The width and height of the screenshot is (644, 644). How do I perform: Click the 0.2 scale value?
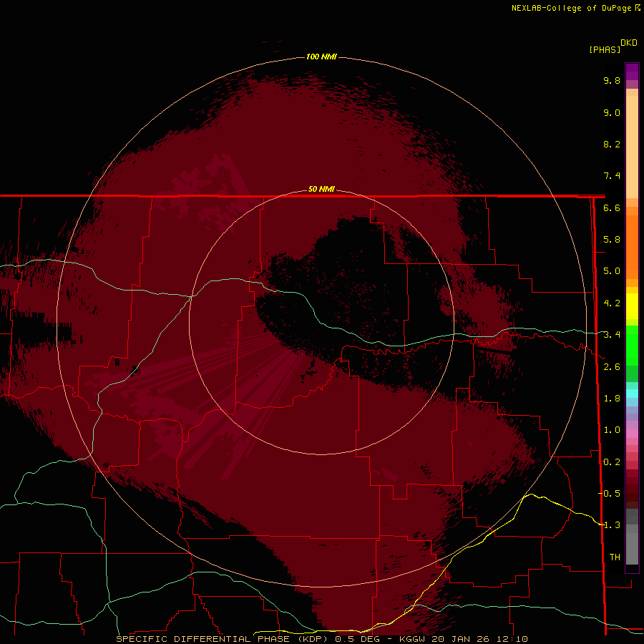(612, 462)
